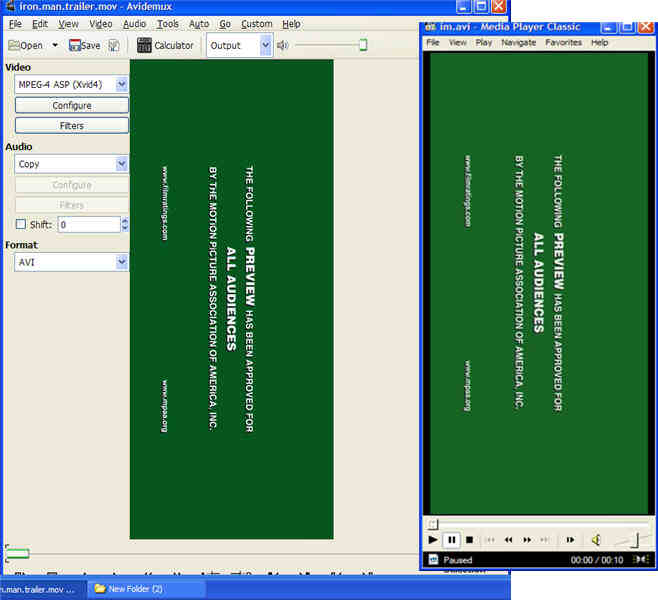Click the Media Player Classic volume slider
The width and height of the screenshot is (658, 608).
coord(632,540)
